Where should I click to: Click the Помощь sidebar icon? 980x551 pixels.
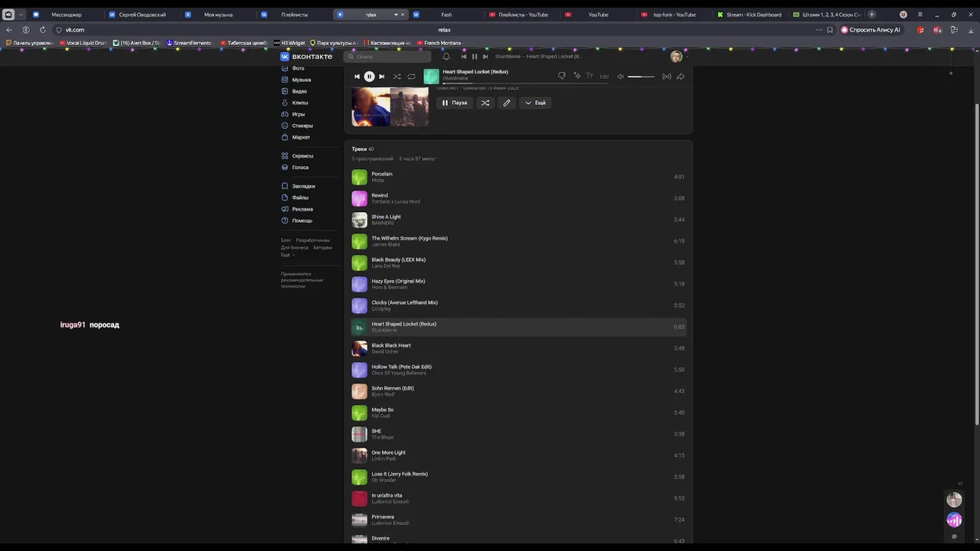pos(285,220)
